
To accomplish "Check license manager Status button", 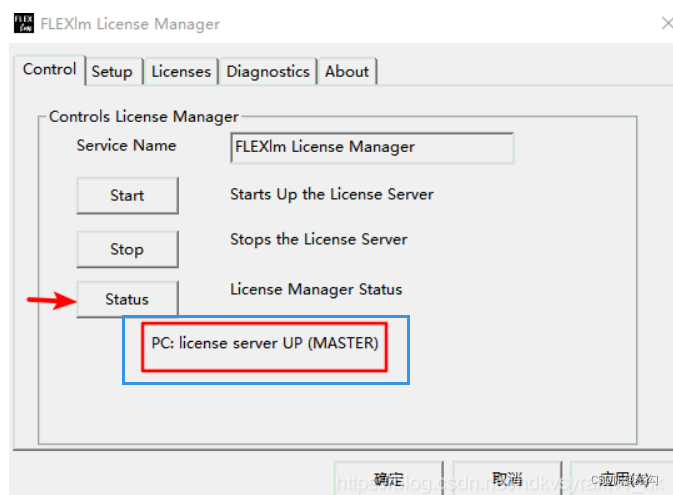I will [127, 299].
